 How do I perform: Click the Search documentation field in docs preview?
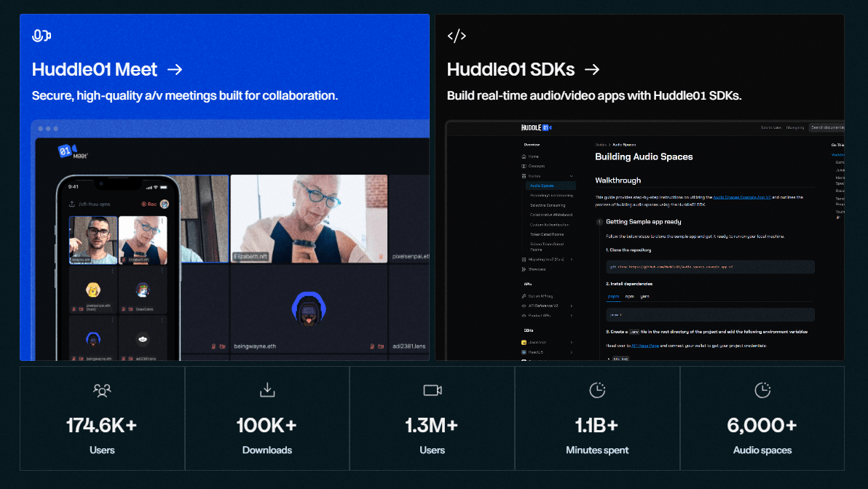(x=826, y=128)
